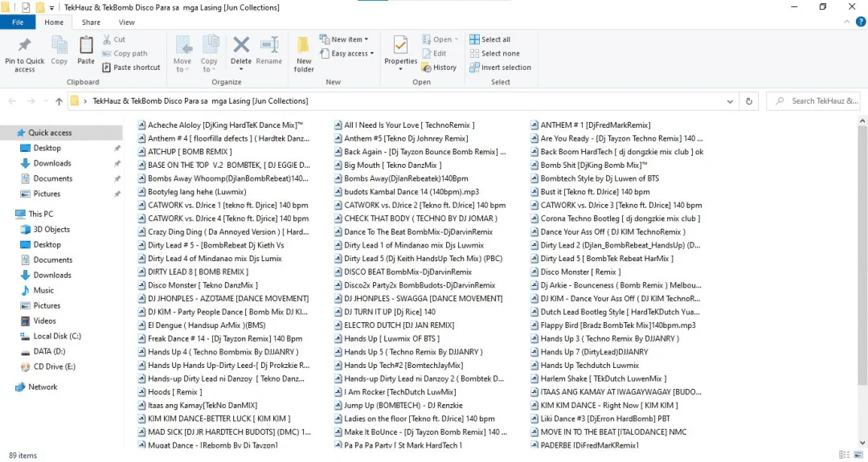Click the Delete red X icon
This screenshot has width=868, height=462.
(x=241, y=45)
